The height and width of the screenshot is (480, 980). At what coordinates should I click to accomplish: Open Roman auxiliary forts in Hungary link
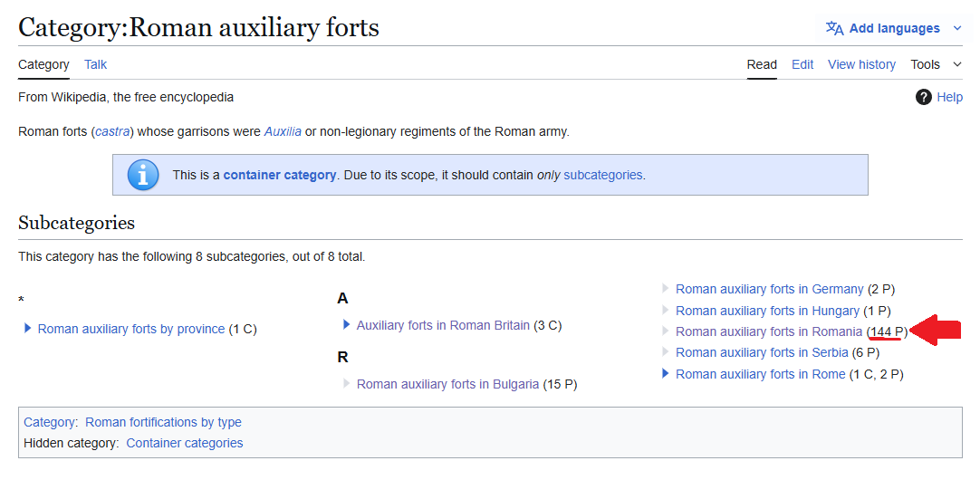[x=767, y=311]
